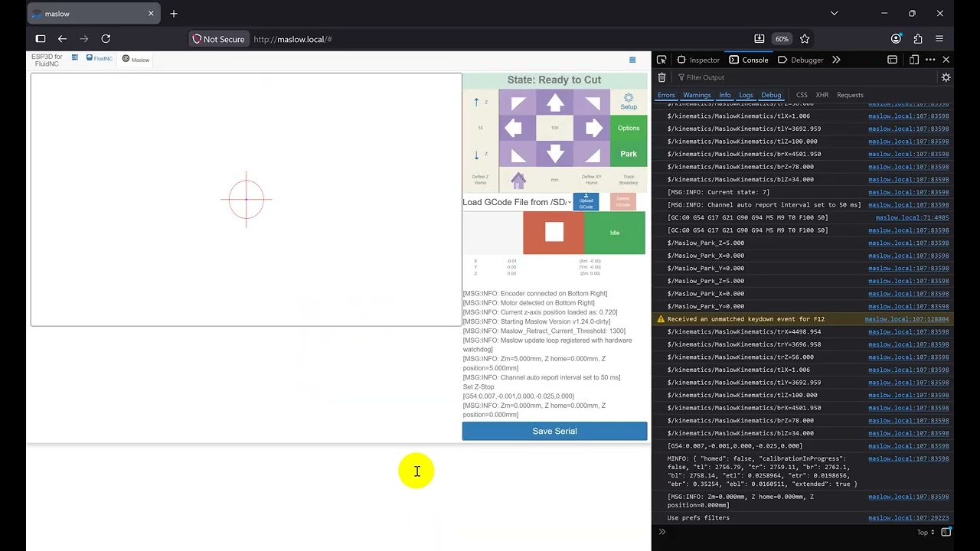This screenshot has width=980, height=551.
Task: Click the Z jog distance 10 field
Action: (x=480, y=128)
